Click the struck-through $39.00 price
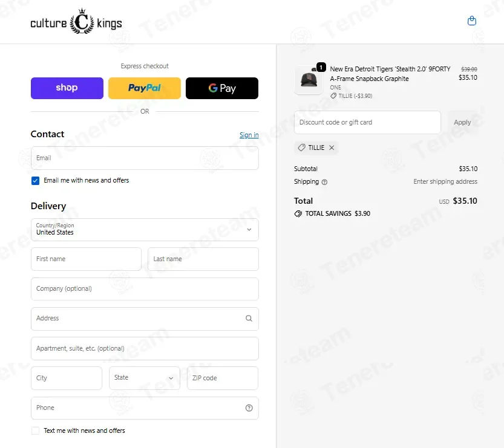This screenshot has height=448, width=504. click(x=469, y=69)
